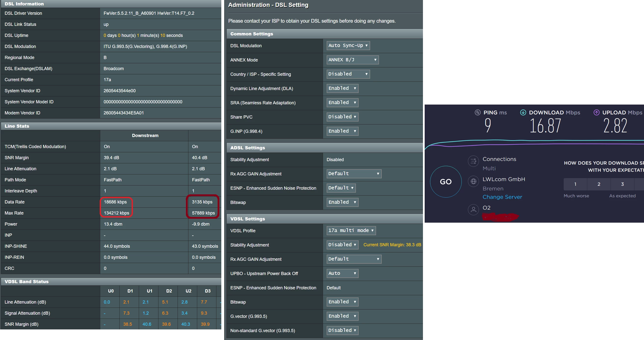644x340 pixels.
Task: Click the downstream Max Rate 134212 kbps value
Action: [x=116, y=213]
